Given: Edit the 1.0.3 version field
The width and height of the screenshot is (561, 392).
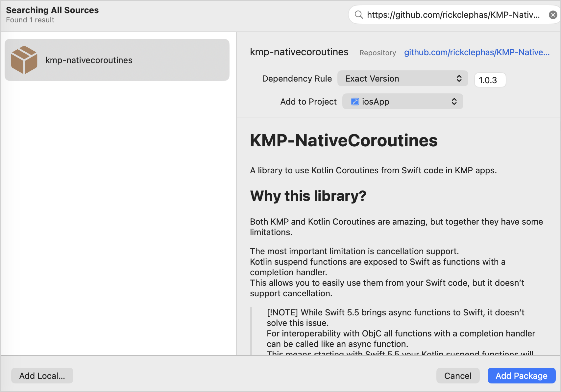Looking at the screenshot, I should 490,80.
